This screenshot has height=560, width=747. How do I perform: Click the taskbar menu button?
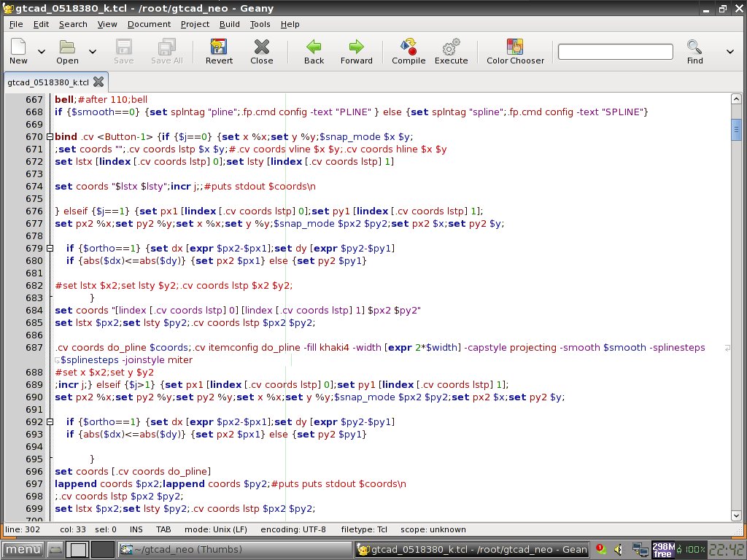point(23,550)
